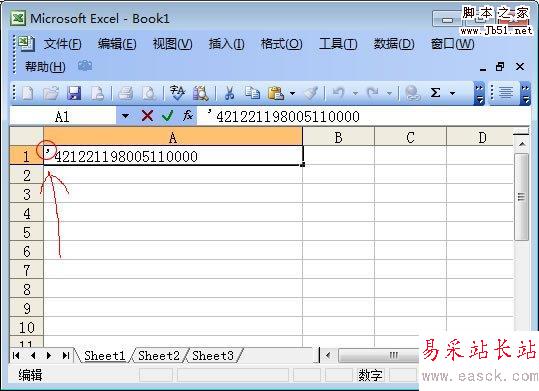Select row 5 header
Image resolution: width=539 pixels, height=391 pixels.
click(26, 232)
